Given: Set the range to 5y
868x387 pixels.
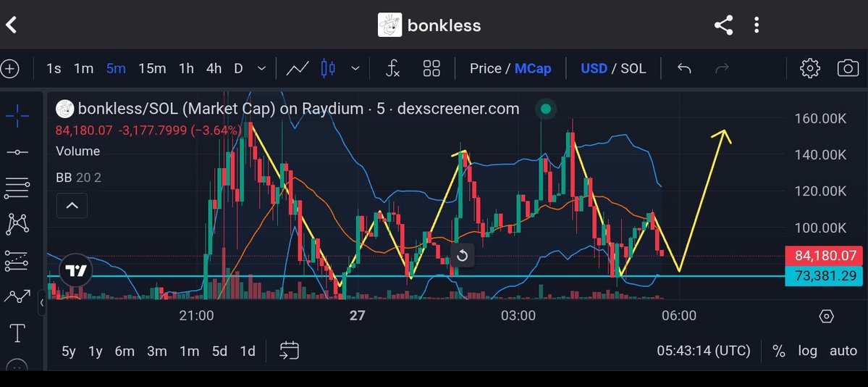Looking at the screenshot, I should (x=69, y=351).
